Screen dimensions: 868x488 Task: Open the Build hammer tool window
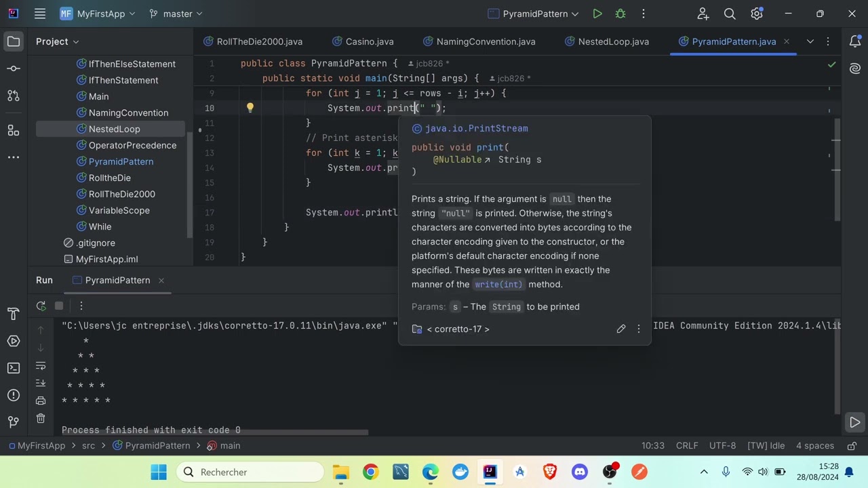click(x=14, y=314)
